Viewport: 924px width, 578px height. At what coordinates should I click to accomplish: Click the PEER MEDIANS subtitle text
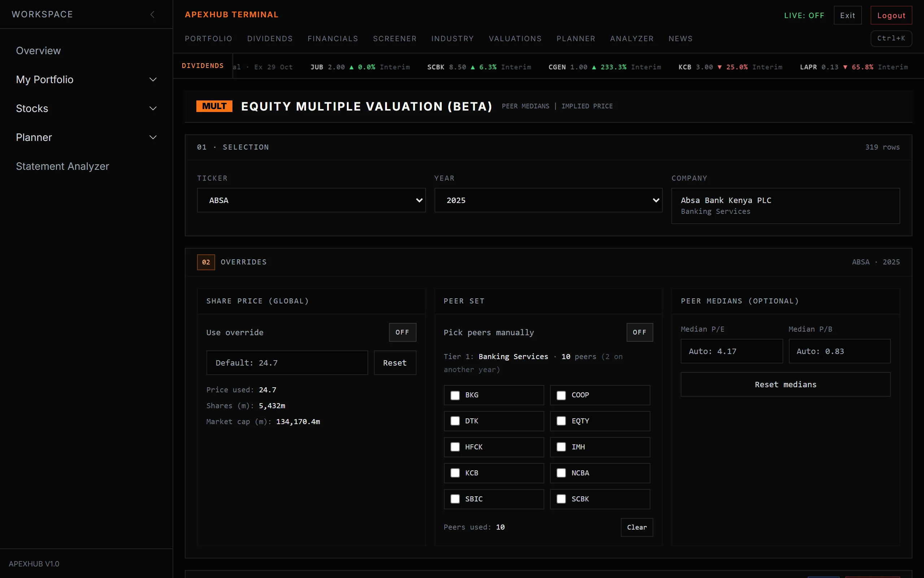click(526, 106)
